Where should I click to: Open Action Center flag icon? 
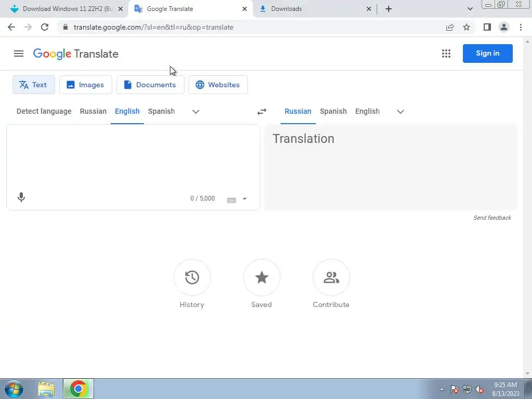click(x=455, y=390)
